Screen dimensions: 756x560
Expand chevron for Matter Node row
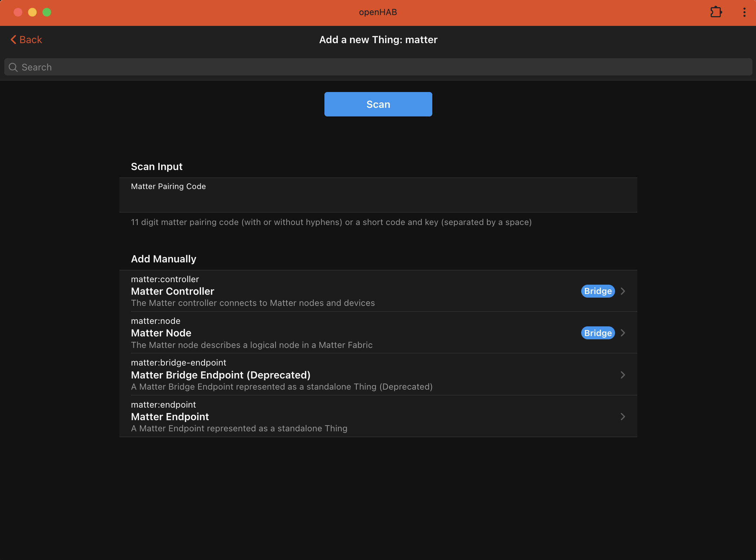623,333
